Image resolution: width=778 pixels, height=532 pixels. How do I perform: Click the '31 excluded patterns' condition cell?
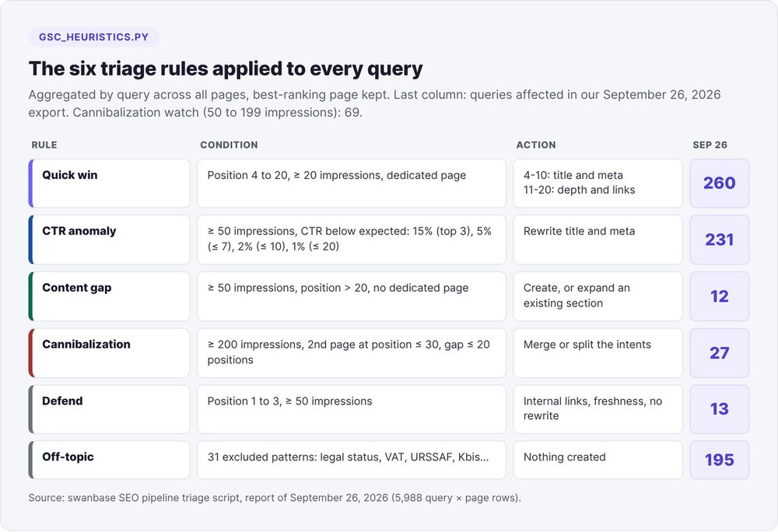352,460
